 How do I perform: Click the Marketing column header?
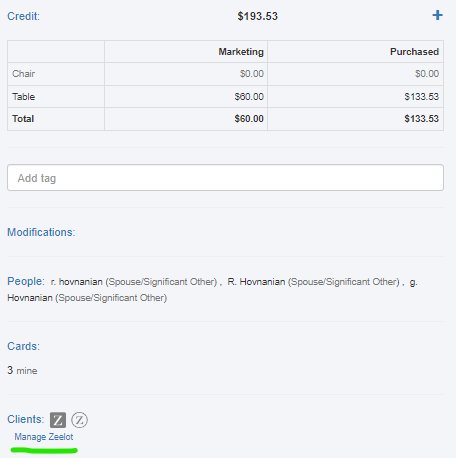[x=241, y=52]
